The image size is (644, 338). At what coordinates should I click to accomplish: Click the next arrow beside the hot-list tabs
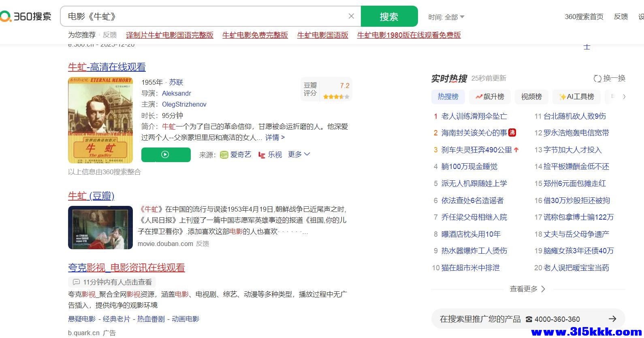pyautogui.click(x=624, y=96)
